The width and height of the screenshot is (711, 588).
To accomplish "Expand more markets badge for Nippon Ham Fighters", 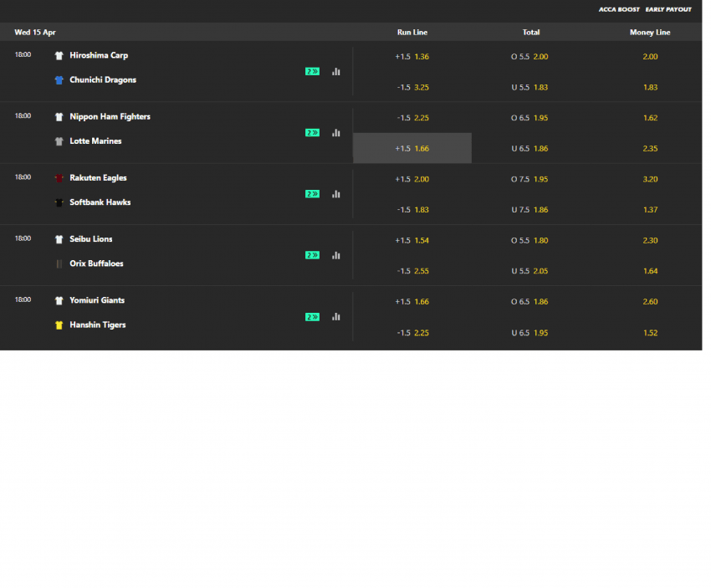I will (x=312, y=133).
